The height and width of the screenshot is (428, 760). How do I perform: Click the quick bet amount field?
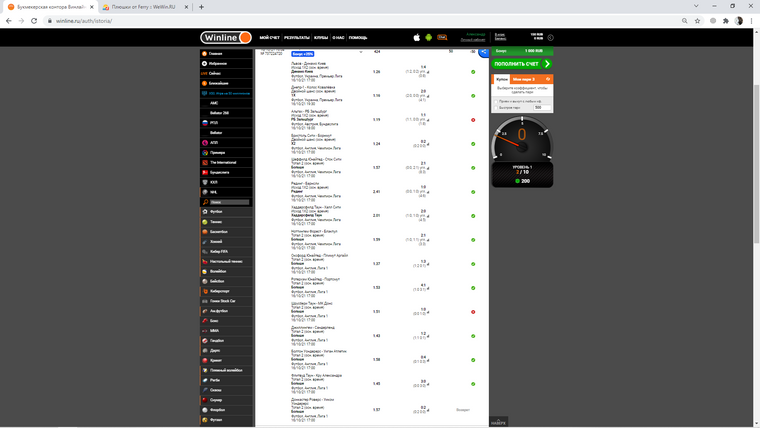point(542,108)
